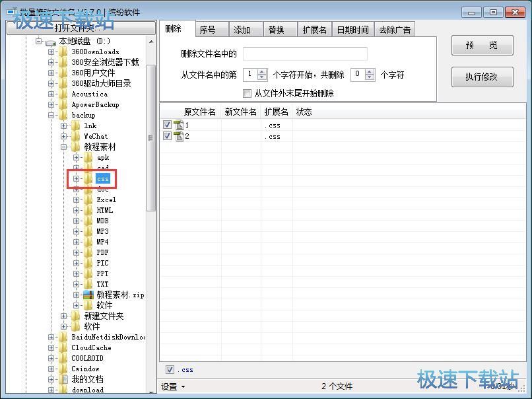
Task: Click the apk folder icon
Action: [x=88, y=157]
